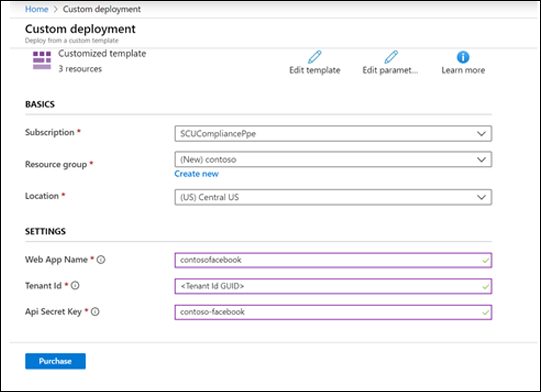Click the Custom deployment page title
Screen dimensions: 541x392
(80, 29)
